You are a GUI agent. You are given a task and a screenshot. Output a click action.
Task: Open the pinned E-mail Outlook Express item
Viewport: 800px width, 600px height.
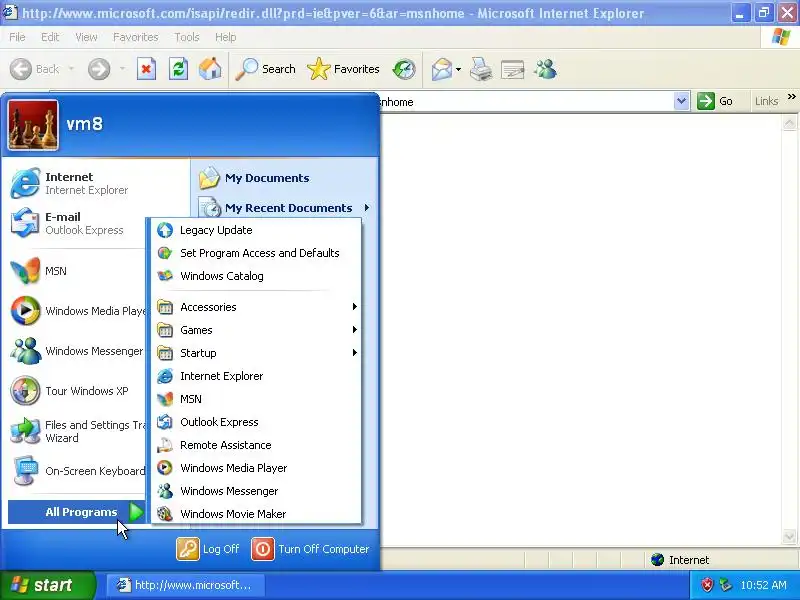[x=77, y=223]
